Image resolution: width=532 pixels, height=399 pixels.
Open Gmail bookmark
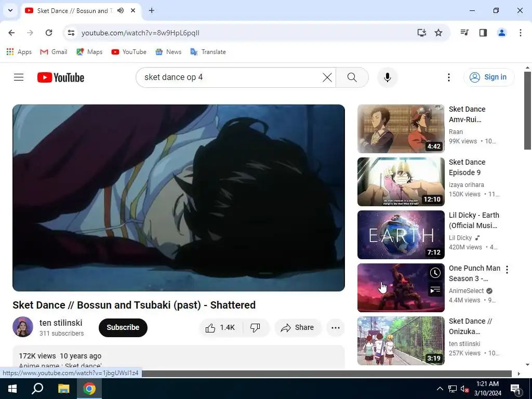[x=54, y=52]
